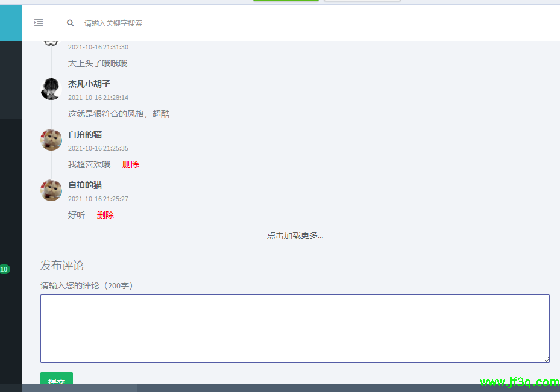Open 自拍的猫 avatar beside 好听 comment
This screenshot has height=392, width=560.
[51, 190]
